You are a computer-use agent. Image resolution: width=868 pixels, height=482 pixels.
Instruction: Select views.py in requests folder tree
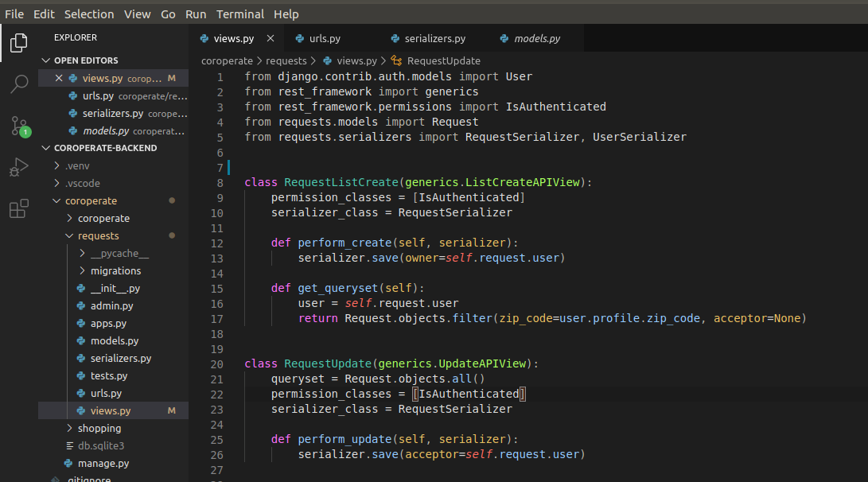pyautogui.click(x=114, y=410)
